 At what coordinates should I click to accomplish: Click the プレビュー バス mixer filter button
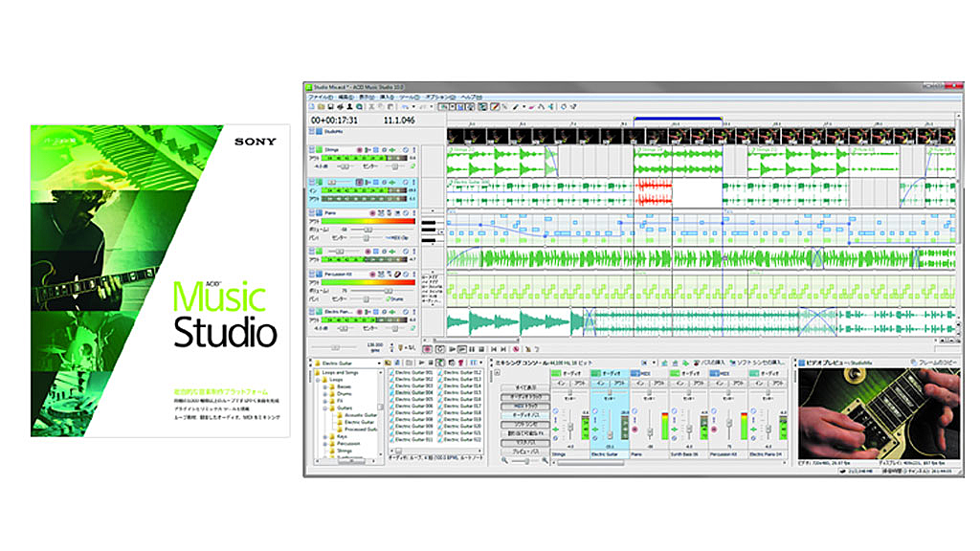click(525, 452)
